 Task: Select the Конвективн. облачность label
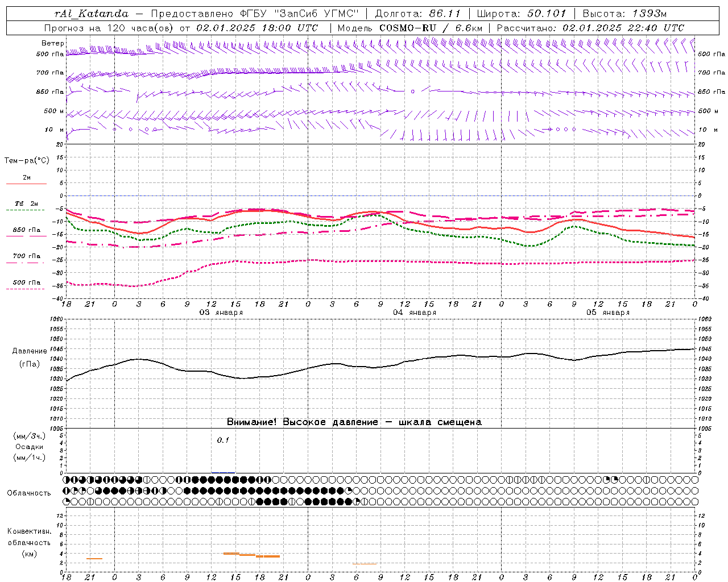tap(29, 537)
